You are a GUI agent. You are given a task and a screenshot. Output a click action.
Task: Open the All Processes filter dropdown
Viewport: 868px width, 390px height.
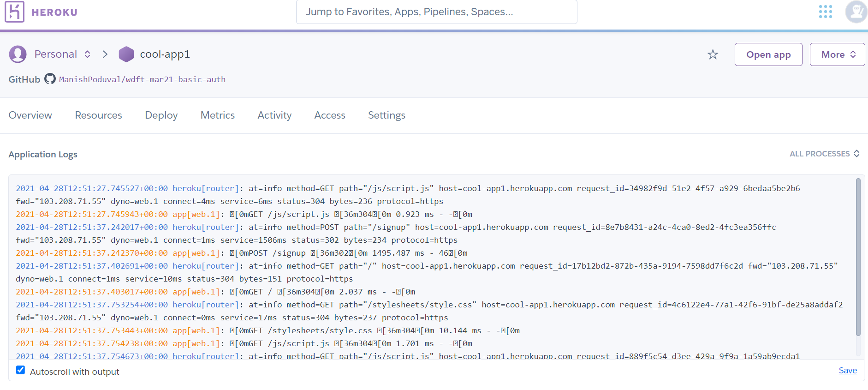(824, 154)
